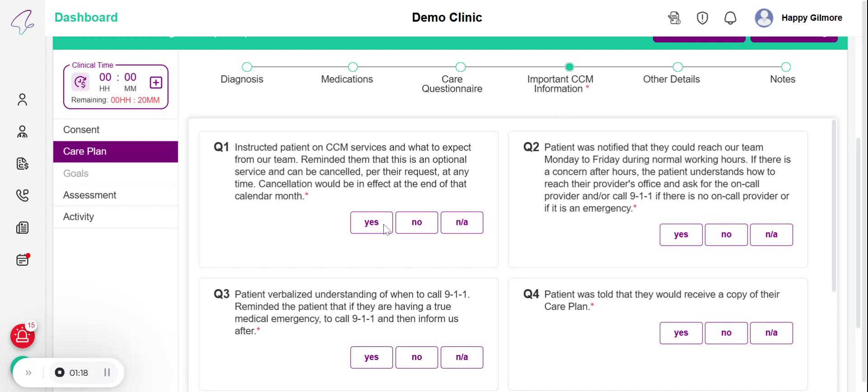Open the patient person icon in sidebar

[22, 99]
